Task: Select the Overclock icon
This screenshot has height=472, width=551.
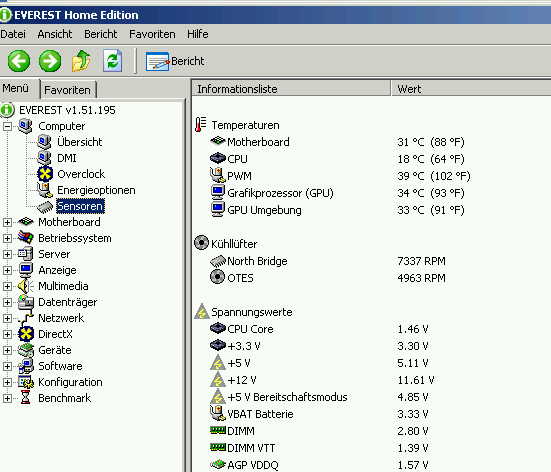Action: point(45,174)
